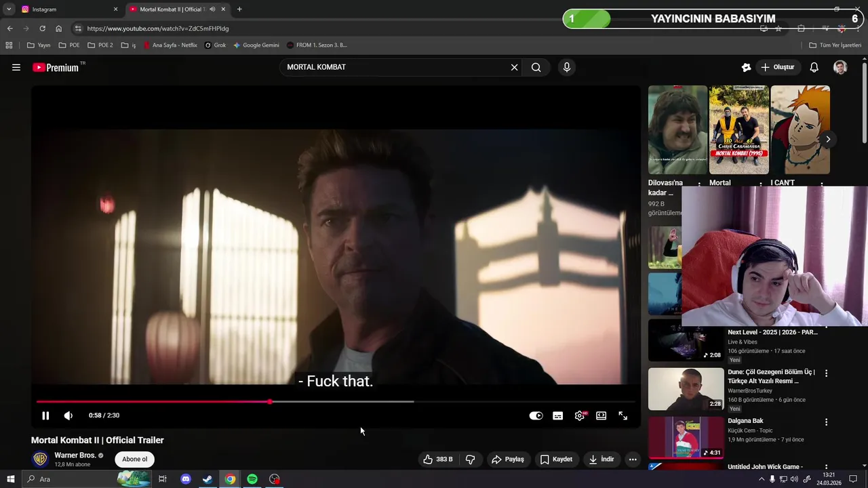Mute the video volume

pyautogui.click(x=68, y=415)
